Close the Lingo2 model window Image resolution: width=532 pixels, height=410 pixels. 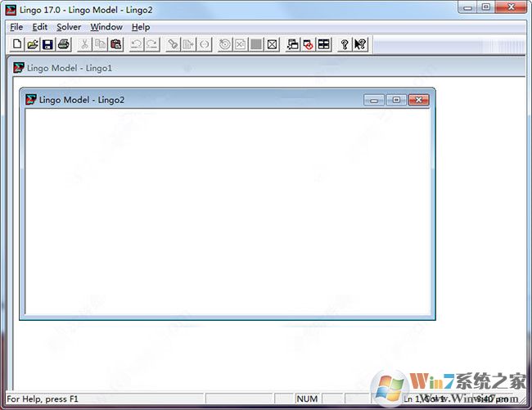(x=418, y=100)
